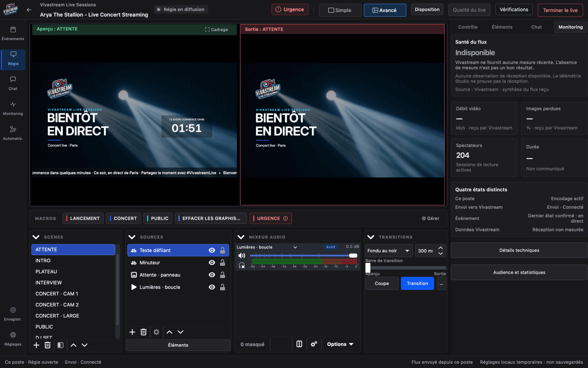Click the Barre de transition slider

coord(406,268)
